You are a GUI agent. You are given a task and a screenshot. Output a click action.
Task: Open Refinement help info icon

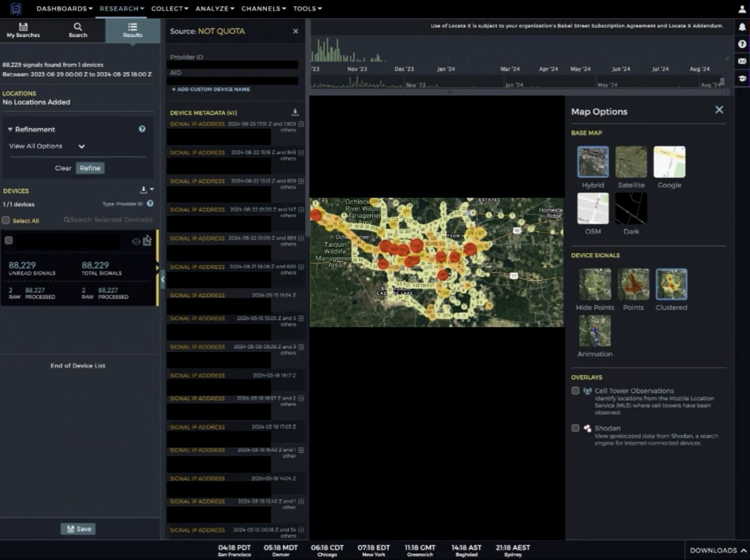pos(142,129)
